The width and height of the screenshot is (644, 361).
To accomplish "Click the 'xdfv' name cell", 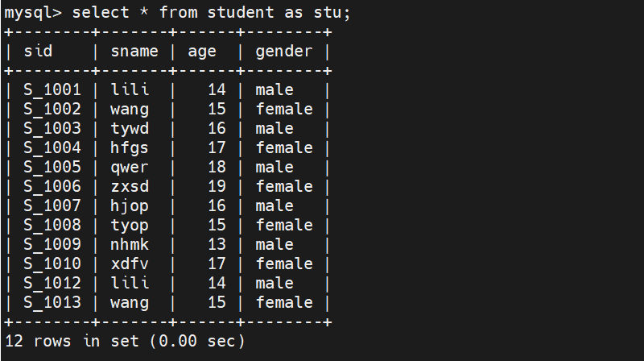I will pyautogui.click(x=130, y=264).
